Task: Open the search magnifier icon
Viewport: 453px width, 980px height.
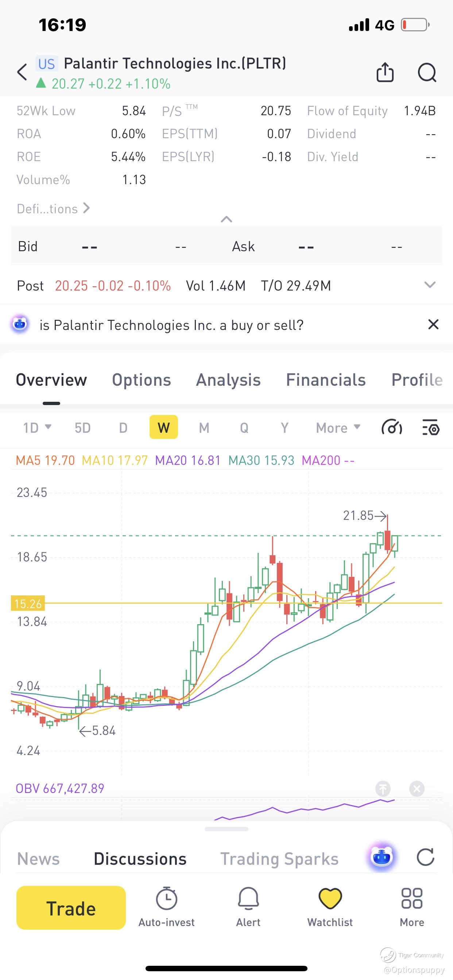Action: pyautogui.click(x=427, y=72)
